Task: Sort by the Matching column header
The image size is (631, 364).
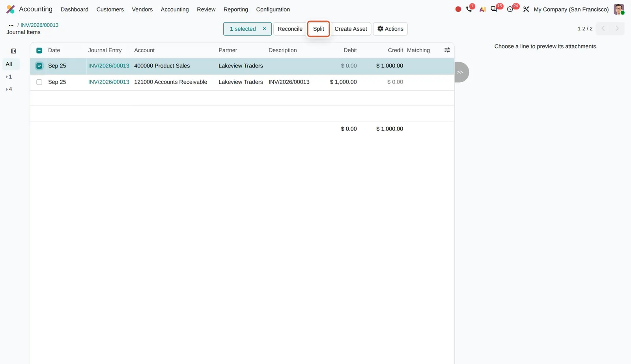Action: tap(418, 50)
